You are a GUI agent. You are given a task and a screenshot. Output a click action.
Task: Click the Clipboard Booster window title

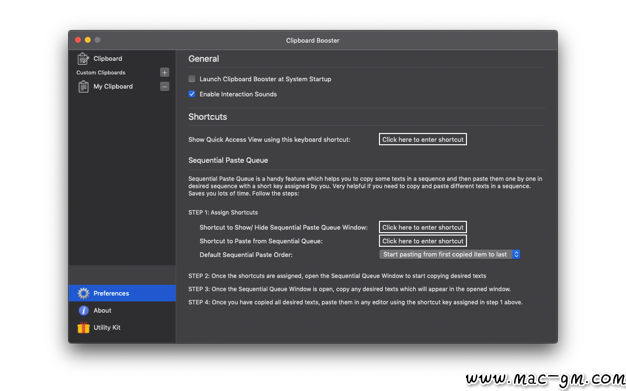point(313,41)
